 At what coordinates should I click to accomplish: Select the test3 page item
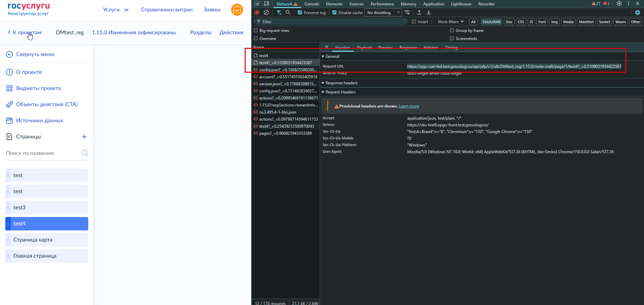(47, 208)
